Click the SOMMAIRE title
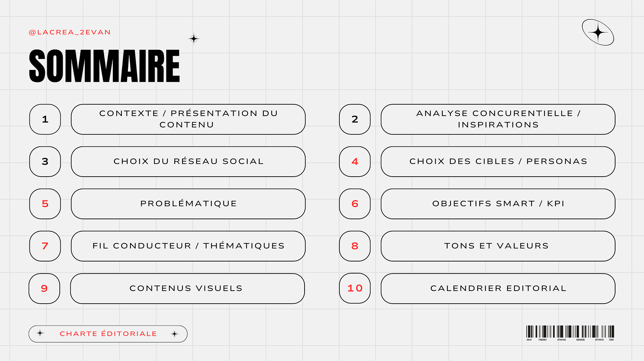The width and height of the screenshot is (644, 361). pos(105,66)
